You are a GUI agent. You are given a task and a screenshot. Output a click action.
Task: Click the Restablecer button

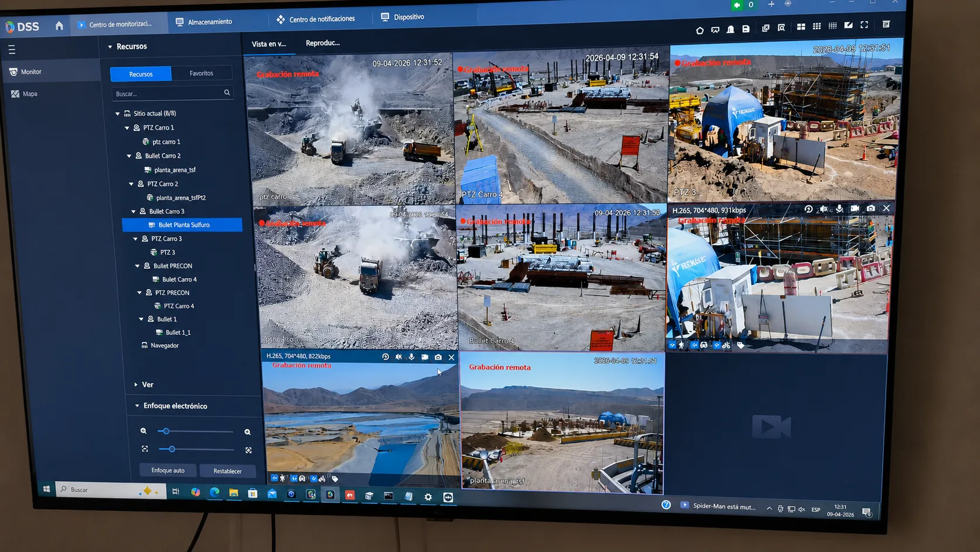[x=227, y=471]
